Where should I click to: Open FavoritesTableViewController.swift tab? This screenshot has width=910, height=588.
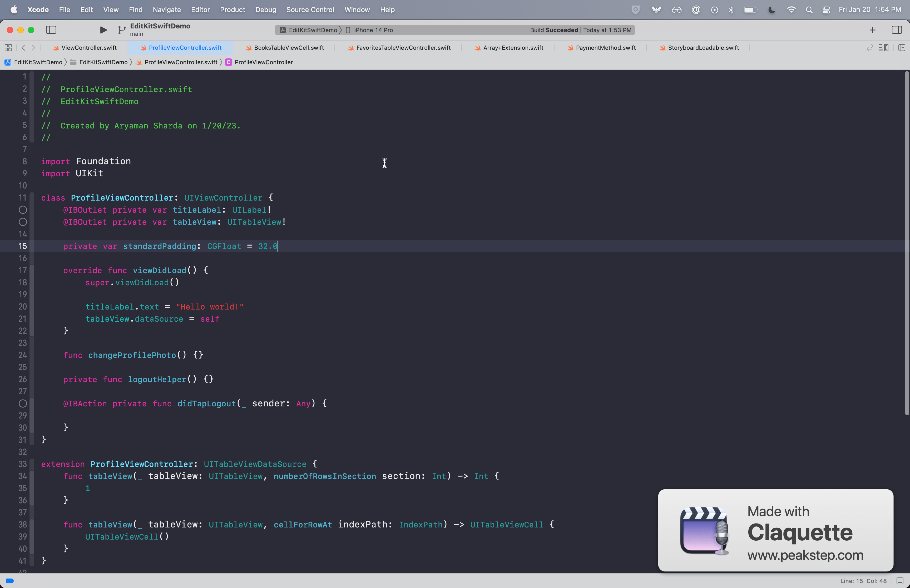[x=399, y=48]
